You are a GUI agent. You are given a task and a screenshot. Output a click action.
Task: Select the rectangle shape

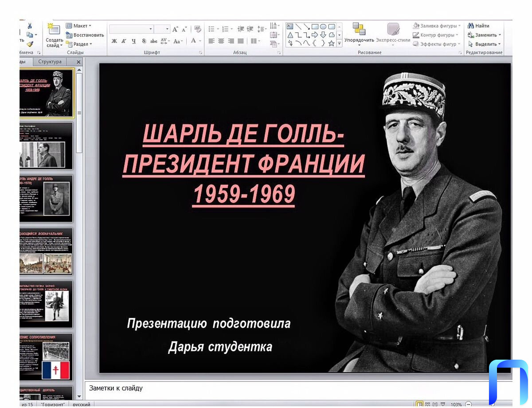pyautogui.click(x=315, y=27)
